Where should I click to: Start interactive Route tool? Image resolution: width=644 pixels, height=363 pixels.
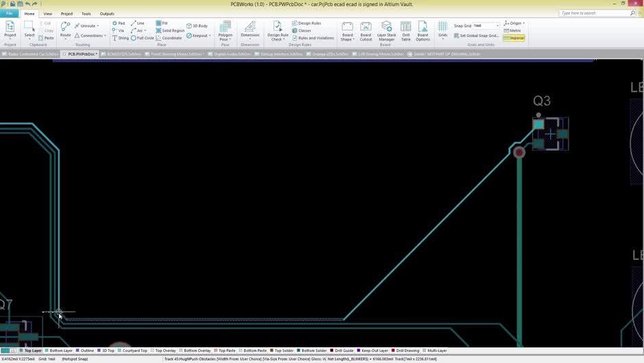65,29
